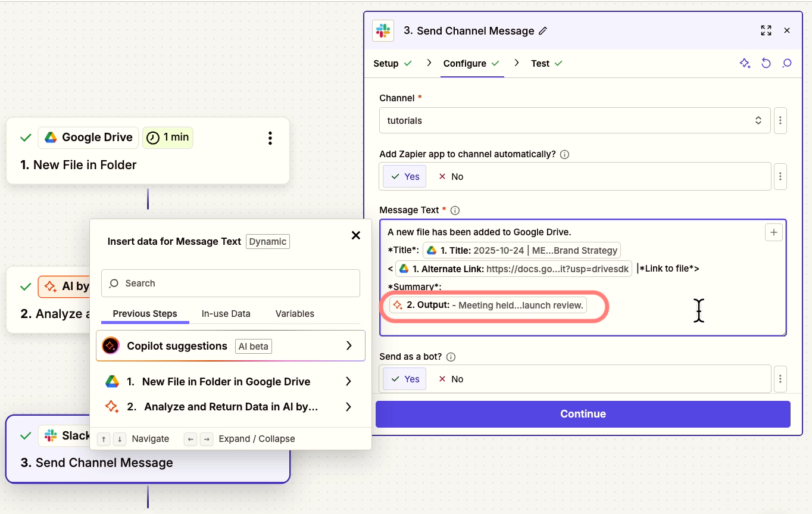Open the three-dot menu on Google Drive step
812x514 pixels.
coord(270,138)
